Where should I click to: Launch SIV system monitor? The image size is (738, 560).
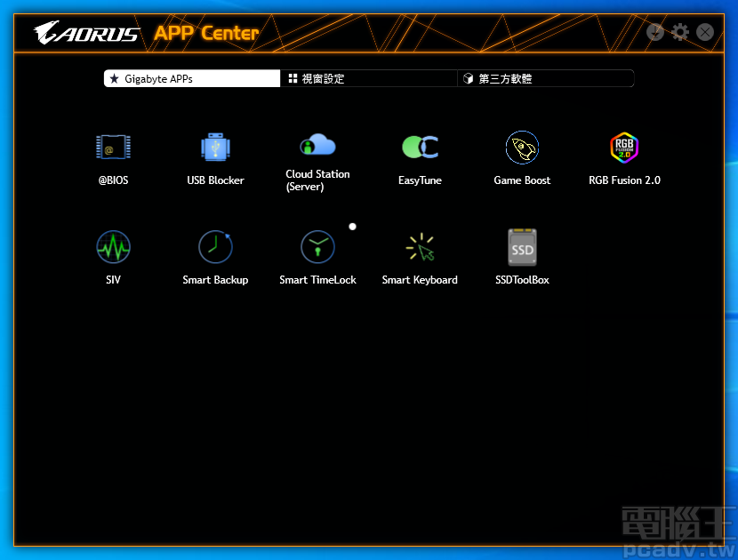pyautogui.click(x=113, y=247)
